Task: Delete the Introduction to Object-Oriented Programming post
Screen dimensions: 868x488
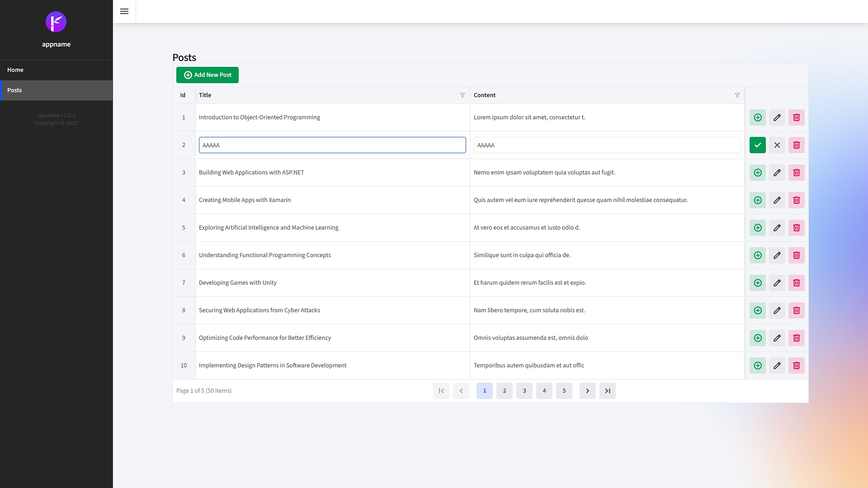Action: [797, 117]
